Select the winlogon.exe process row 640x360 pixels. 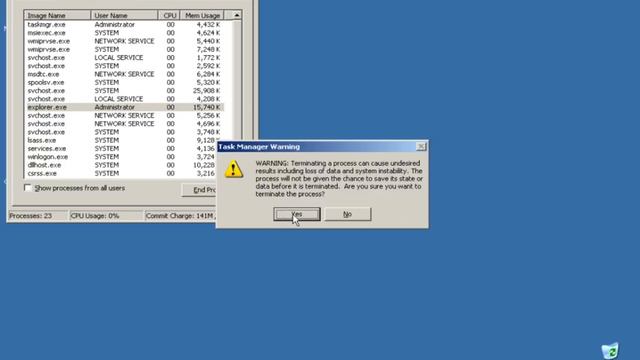(x=121, y=157)
